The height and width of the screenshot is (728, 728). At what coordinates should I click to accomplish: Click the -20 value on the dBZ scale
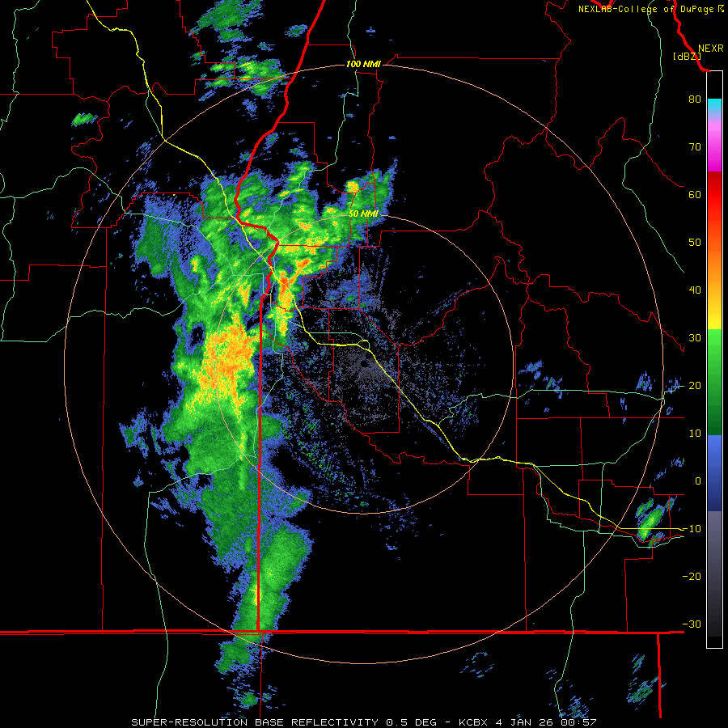[x=692, y=576]
